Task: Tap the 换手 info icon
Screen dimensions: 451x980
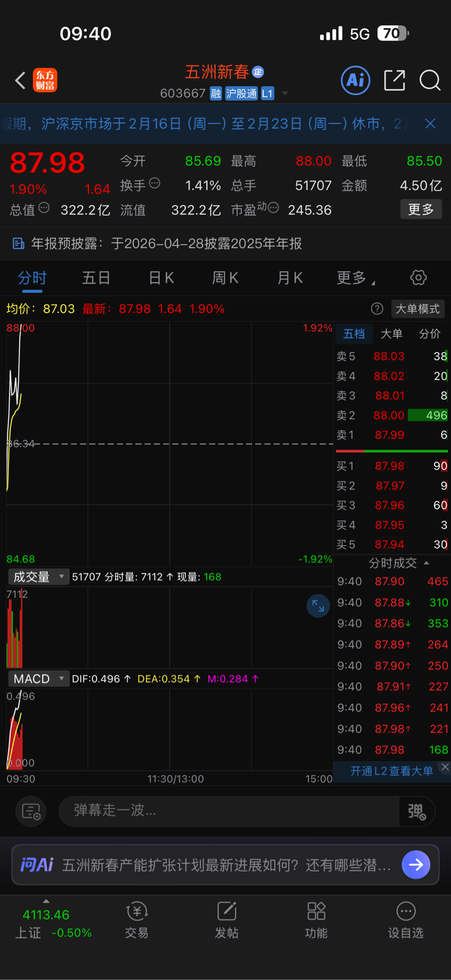Action: click(x=154, y=183)
